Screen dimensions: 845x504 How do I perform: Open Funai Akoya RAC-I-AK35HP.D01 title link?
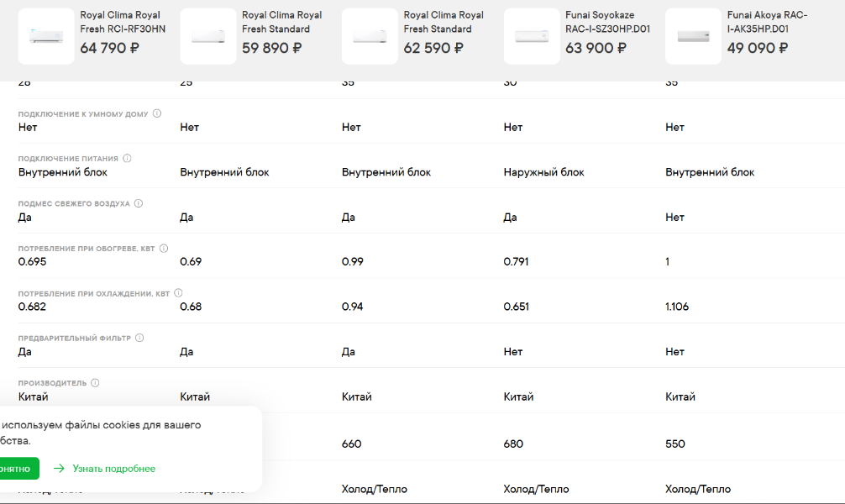point(768,22)
